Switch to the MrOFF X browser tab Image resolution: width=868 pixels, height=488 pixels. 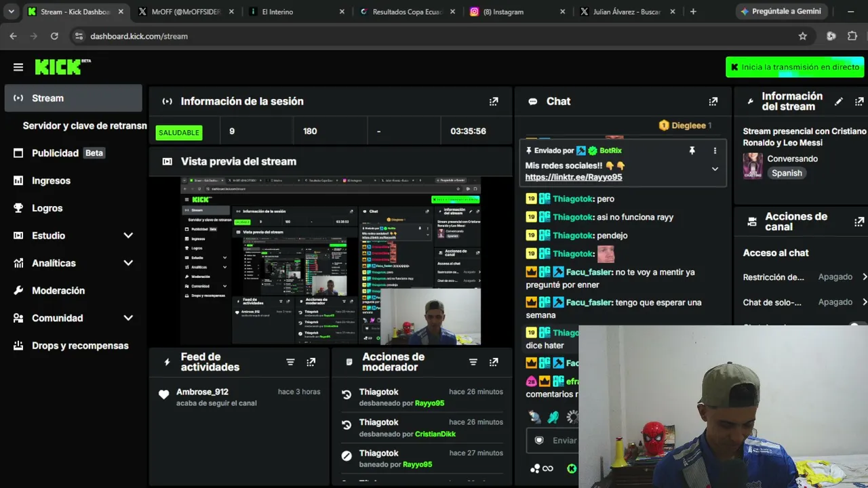point(186,12)
